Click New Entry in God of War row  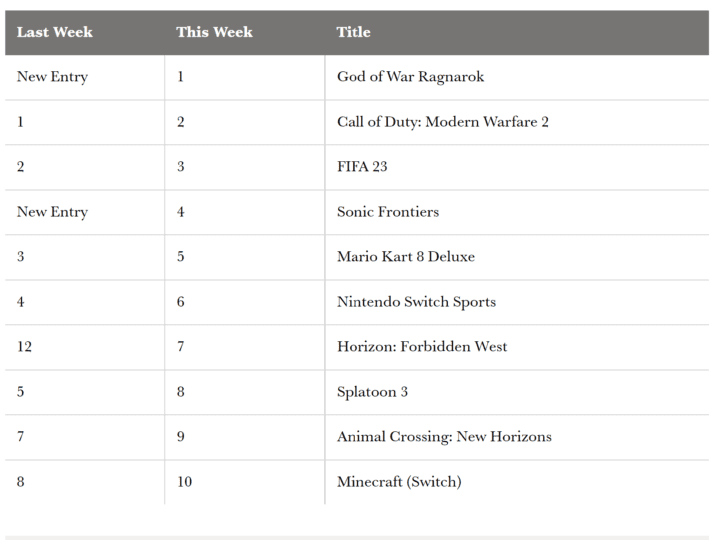[52, 77]
